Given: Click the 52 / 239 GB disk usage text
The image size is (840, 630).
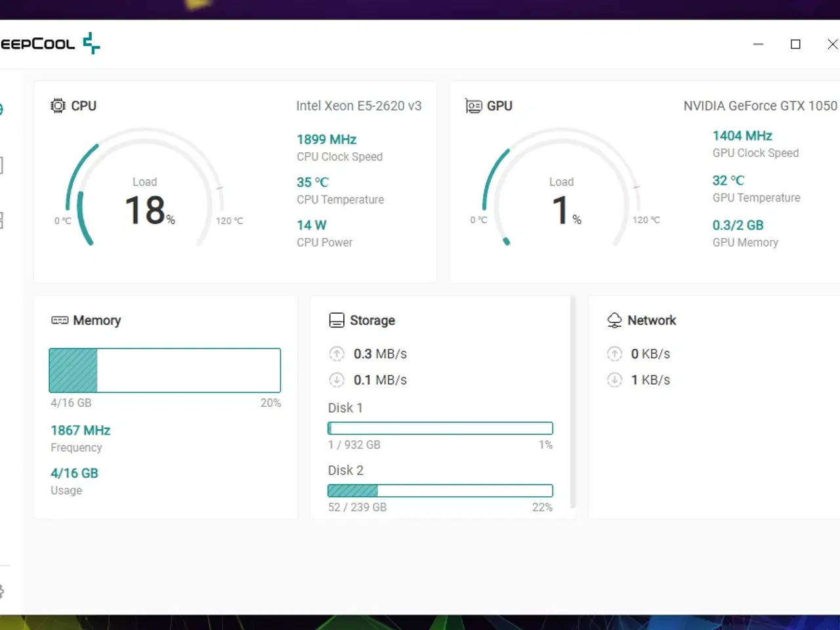Looking at the screenshot, I should (358, 507).
